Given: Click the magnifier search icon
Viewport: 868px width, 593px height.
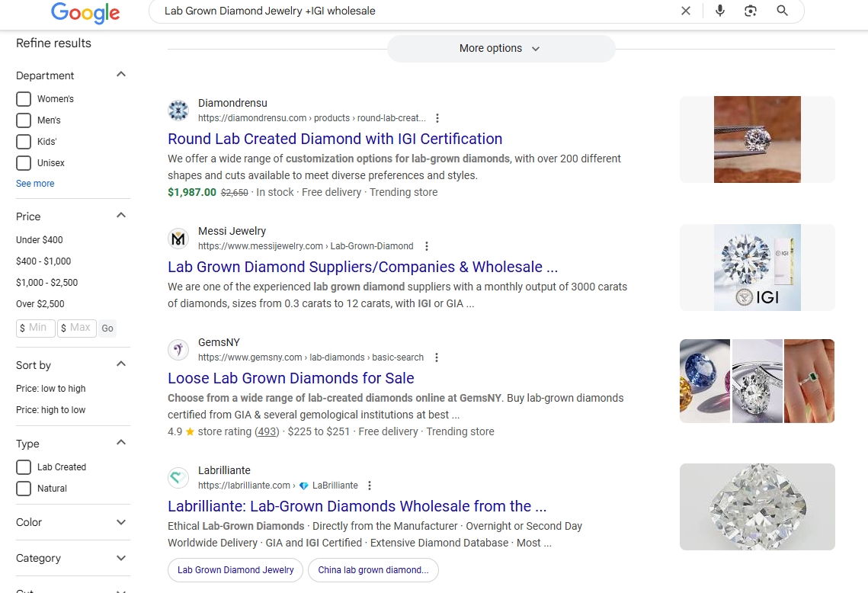Looking at the screenshot, I should [782, 11].
